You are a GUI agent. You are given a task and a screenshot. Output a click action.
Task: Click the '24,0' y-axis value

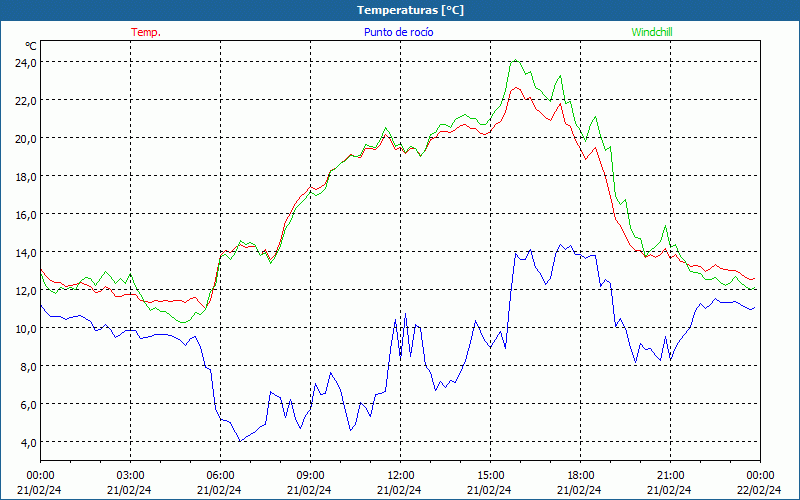coord(26,63)
